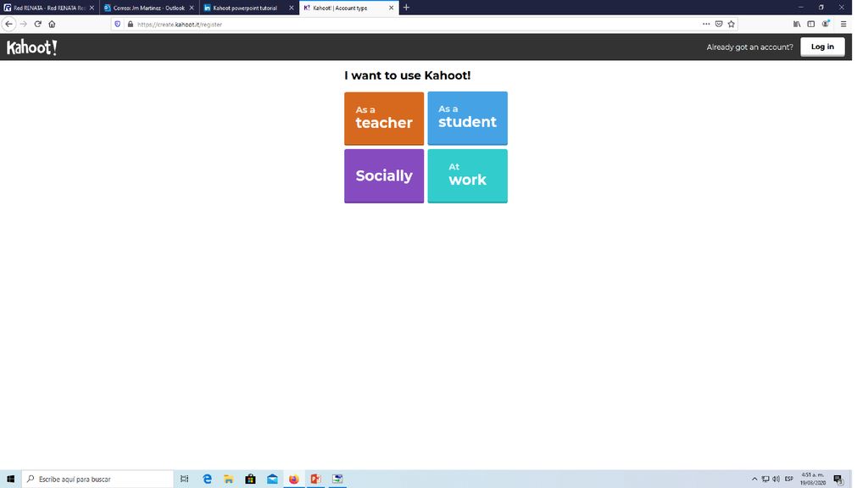Open the Firefox account icon
Image resolution: width=868 pixels, height=488 pixels.
tap(826, 24)
